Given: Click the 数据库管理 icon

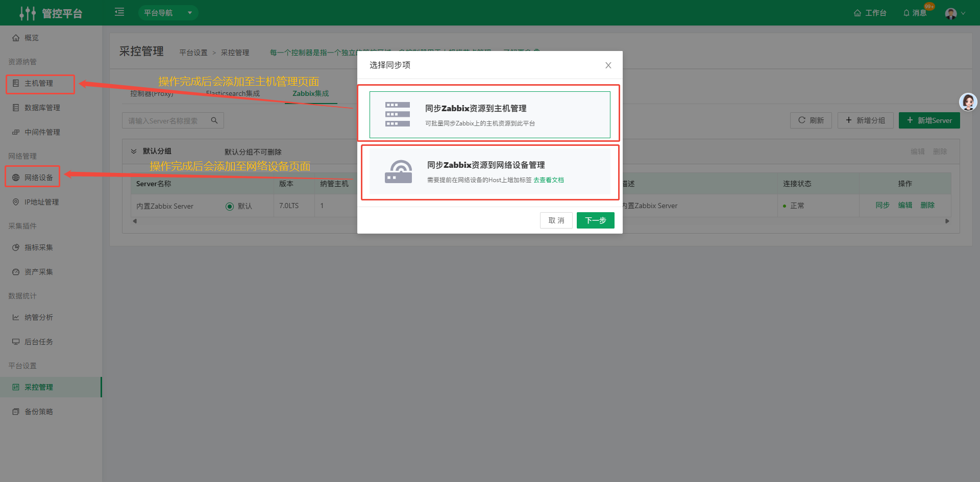Looking at the screenshot, I should pyautogui.click(x=16, y=108).
